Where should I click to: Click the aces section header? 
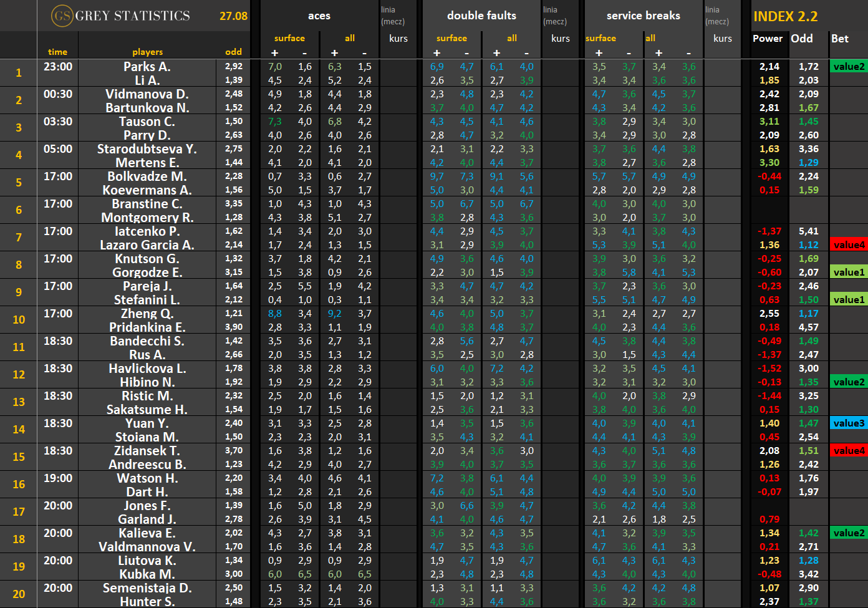(319, 16)
